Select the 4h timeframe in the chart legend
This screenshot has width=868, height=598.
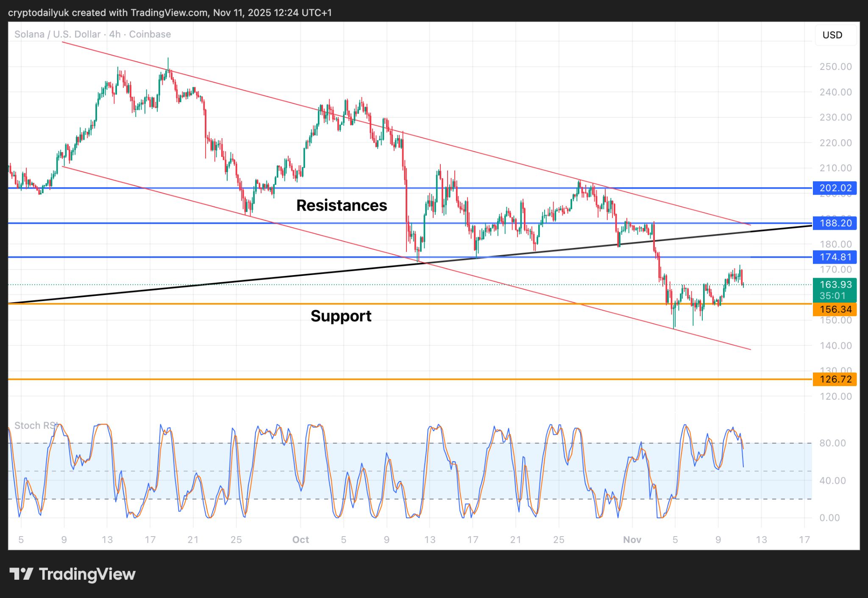click(x=114, y=34)
